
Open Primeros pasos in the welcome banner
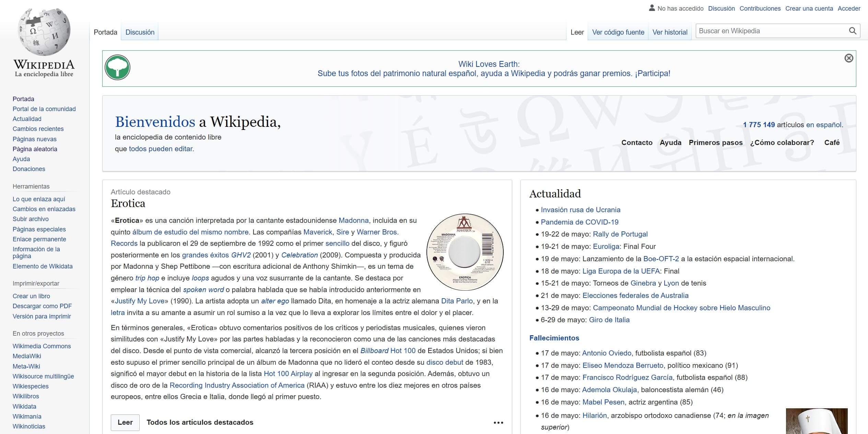point(716,143)
